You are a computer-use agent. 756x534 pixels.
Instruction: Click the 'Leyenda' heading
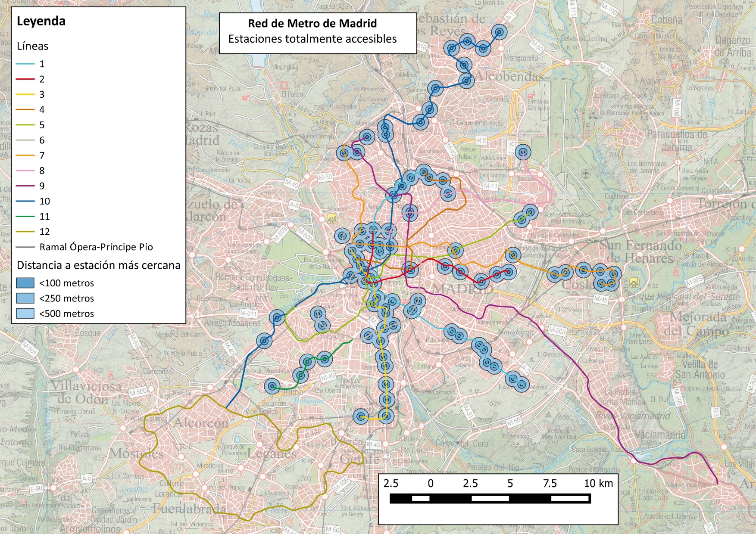pos(41,21)
